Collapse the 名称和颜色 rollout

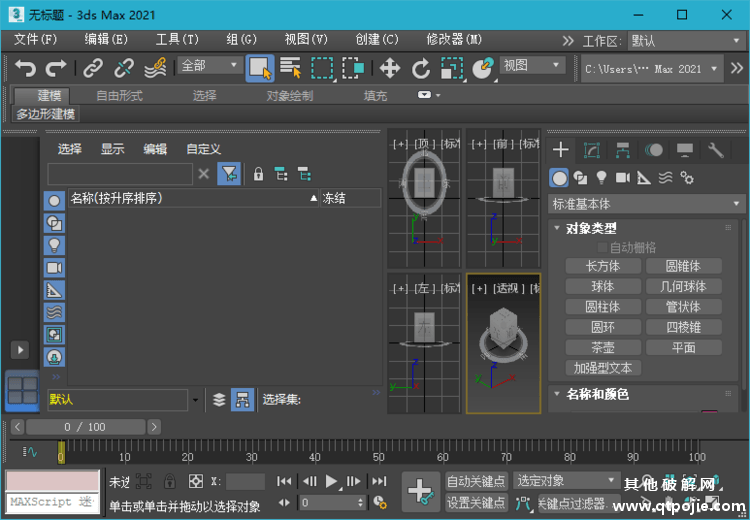click(557, 394)
